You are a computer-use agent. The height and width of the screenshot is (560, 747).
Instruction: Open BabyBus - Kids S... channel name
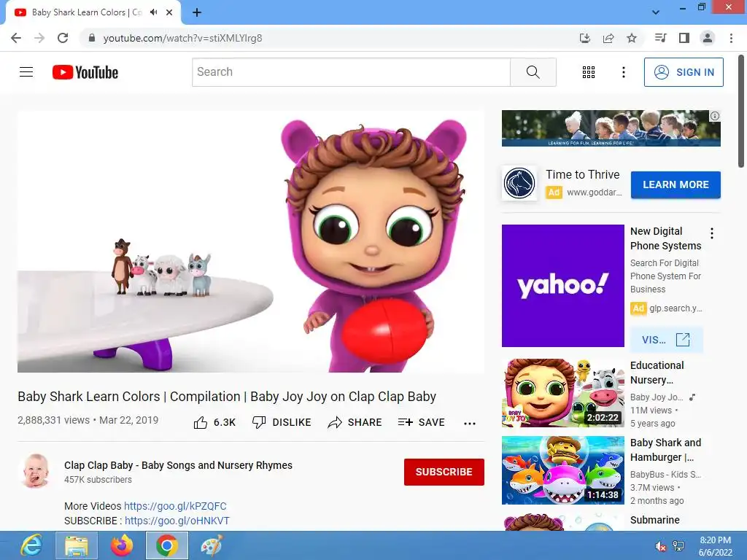pyautogui.click(x=665, y=474)
